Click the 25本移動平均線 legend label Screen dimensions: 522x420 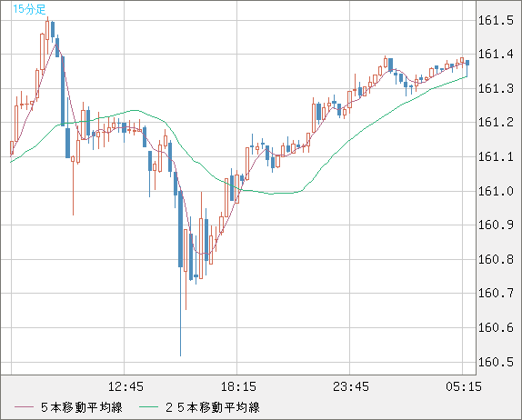pyautogui.click(x=213, y=407)
